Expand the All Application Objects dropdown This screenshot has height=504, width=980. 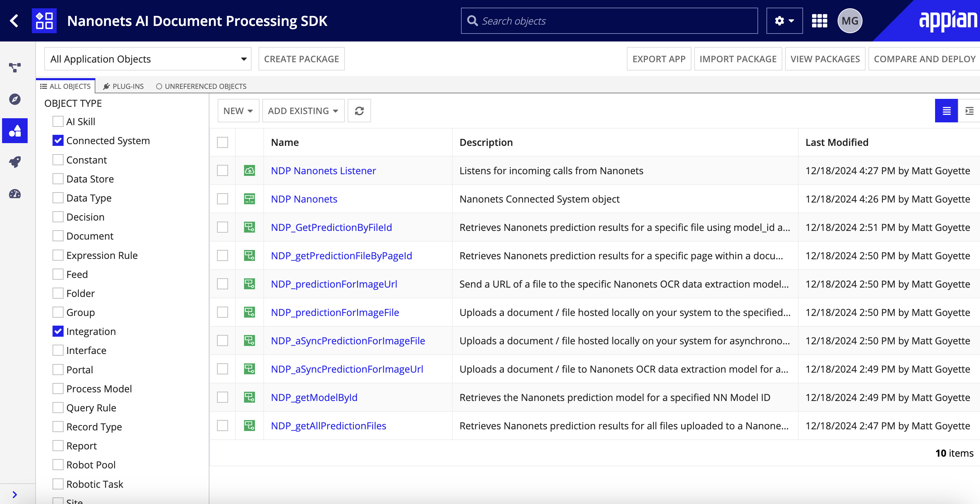tap(148, 59)
